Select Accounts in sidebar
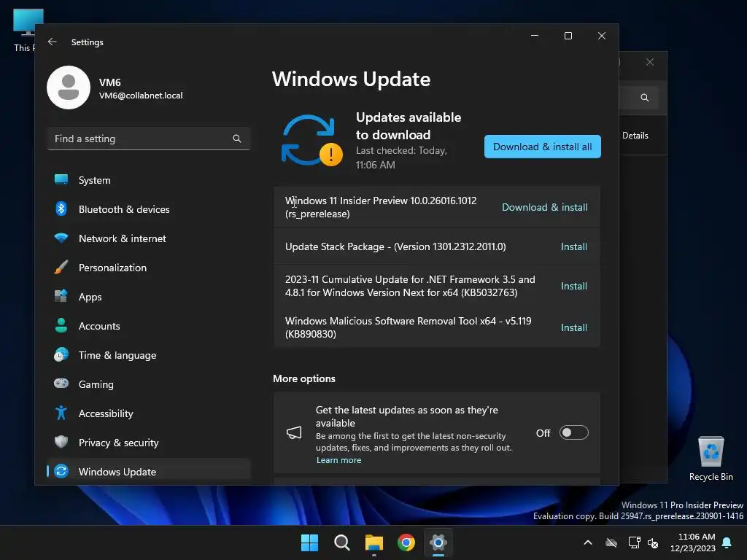 (149, 326)
